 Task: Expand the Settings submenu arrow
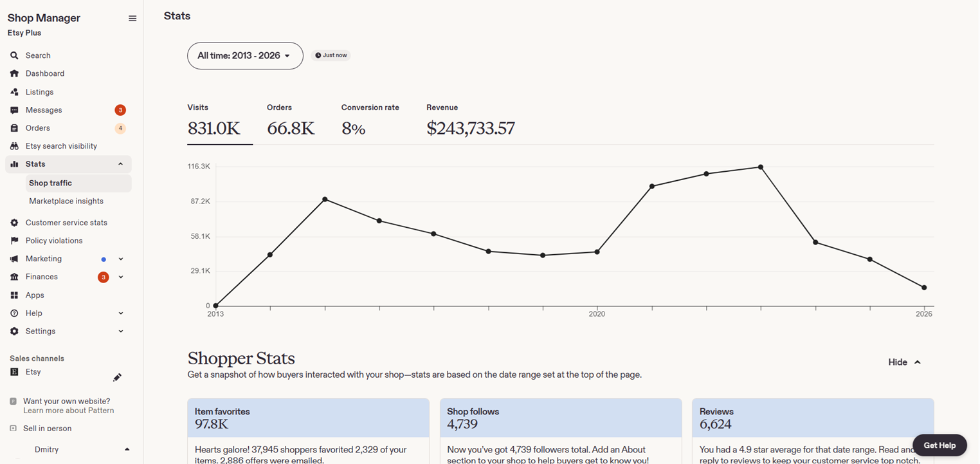(120, 331)
